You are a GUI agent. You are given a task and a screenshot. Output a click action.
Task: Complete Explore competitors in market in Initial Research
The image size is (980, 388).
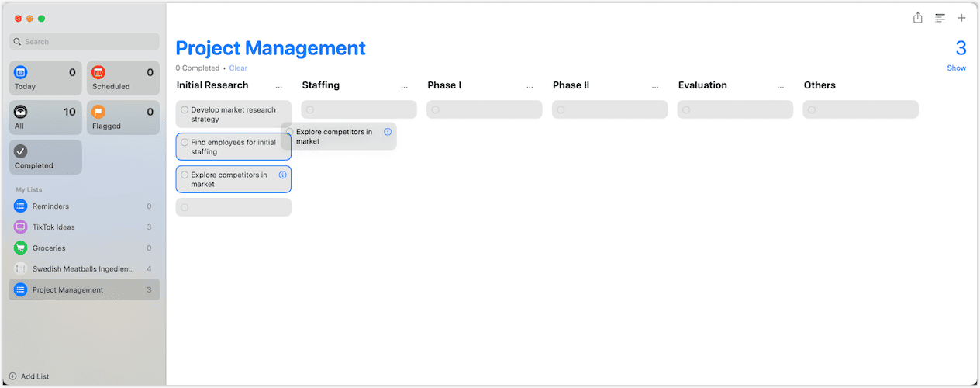[185, 175]
